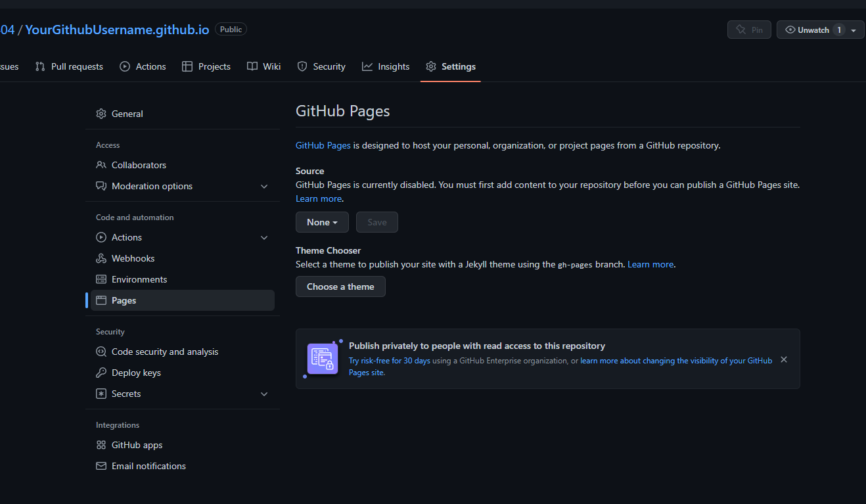Click the Pin repository button

[749, 30]
